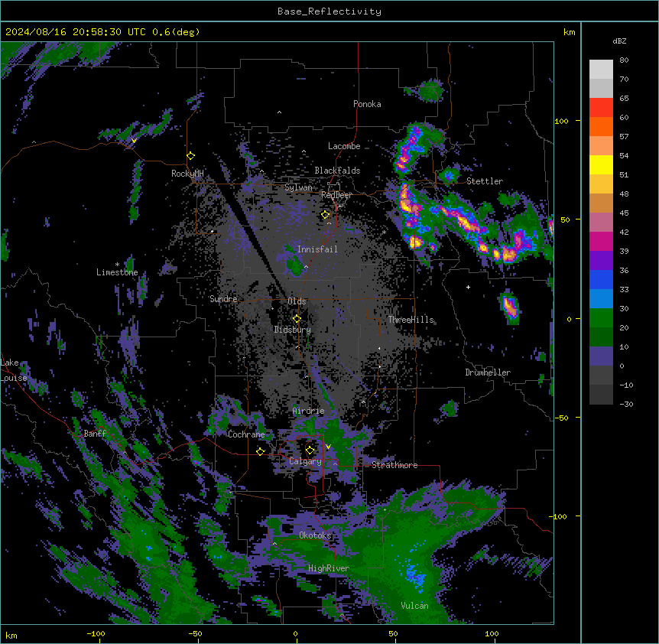This screenshot has width=659, height=644.
Task: Click the RedDeer city label
Action: pos(336,195)
